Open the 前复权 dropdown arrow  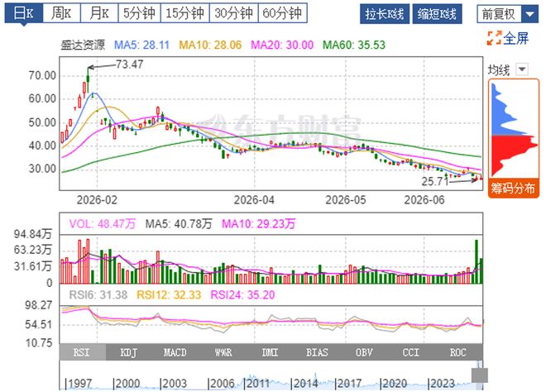click(529, 14)
